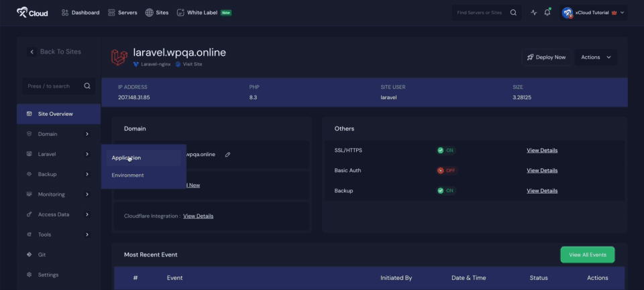644x290 pixels.
Task: Toggle the Backup ON status
Action: click(x=445, y=191)
